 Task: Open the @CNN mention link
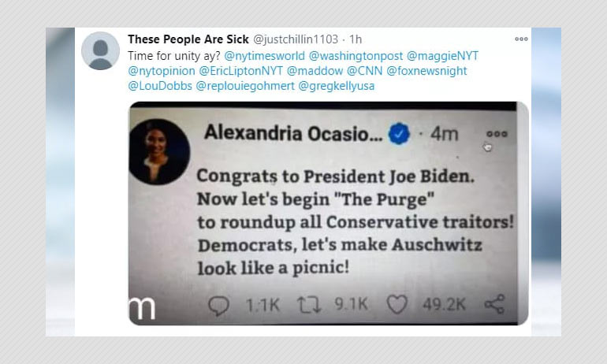(x=364, y=71)
